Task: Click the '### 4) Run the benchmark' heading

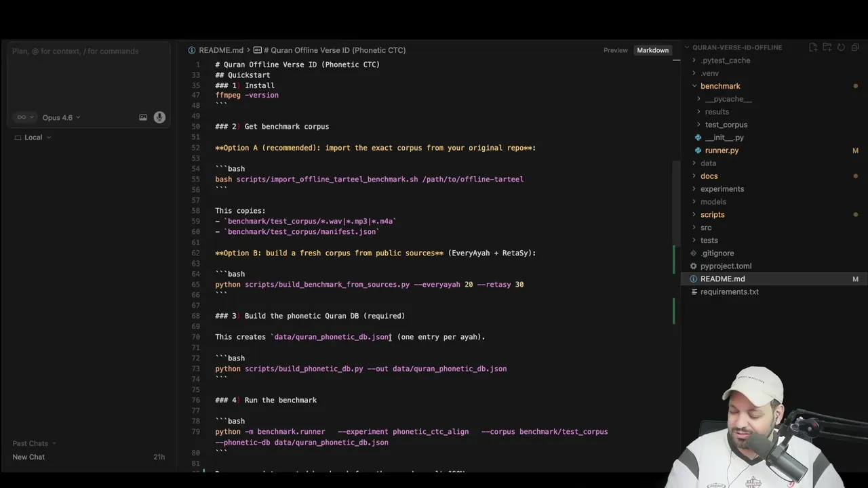Action: click(x=266, y=400)
